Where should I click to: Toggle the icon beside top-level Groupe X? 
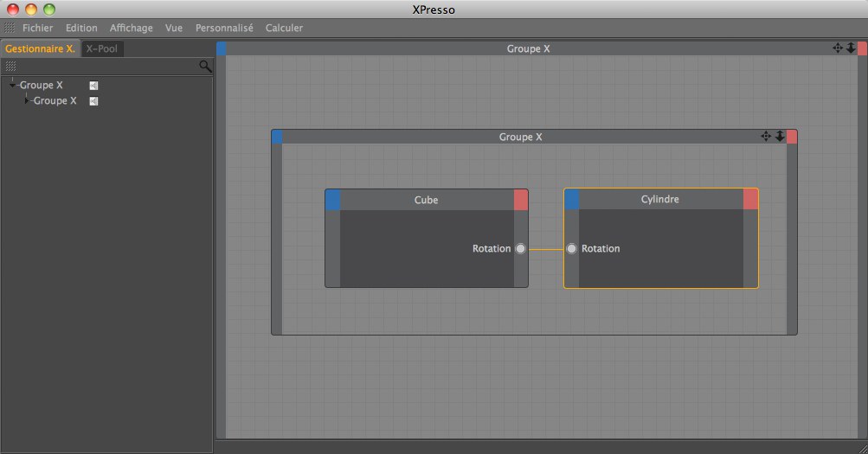click(x=93, y=86)
